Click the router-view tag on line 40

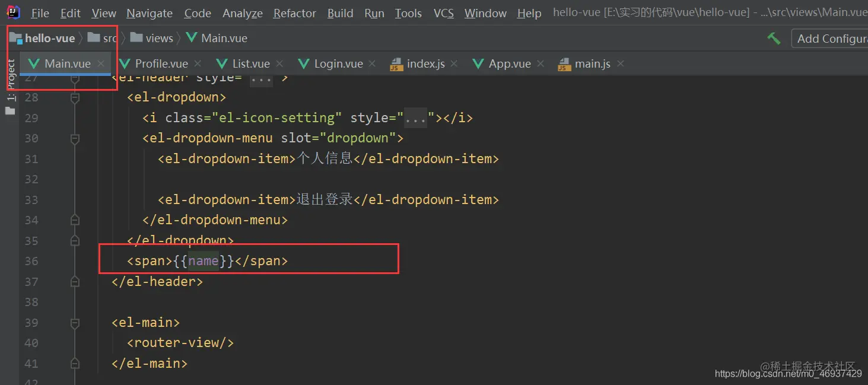180,343
